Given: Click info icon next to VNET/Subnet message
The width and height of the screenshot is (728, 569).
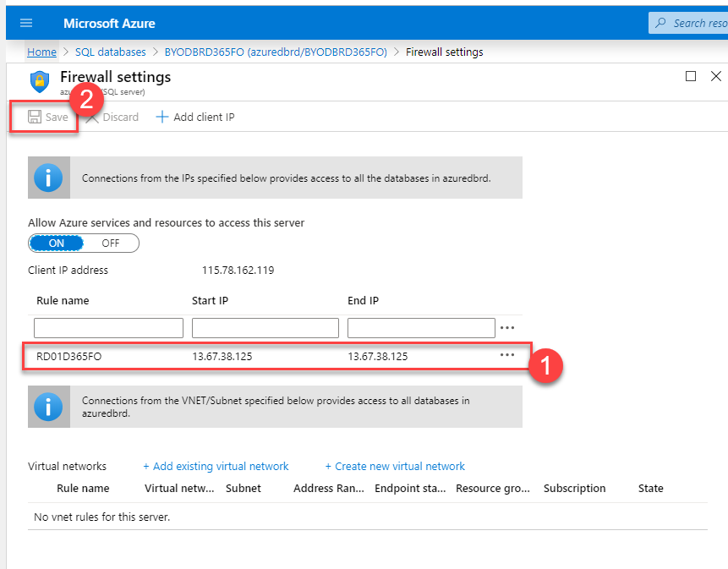Looking at the screenshot, I should (48, 407).
